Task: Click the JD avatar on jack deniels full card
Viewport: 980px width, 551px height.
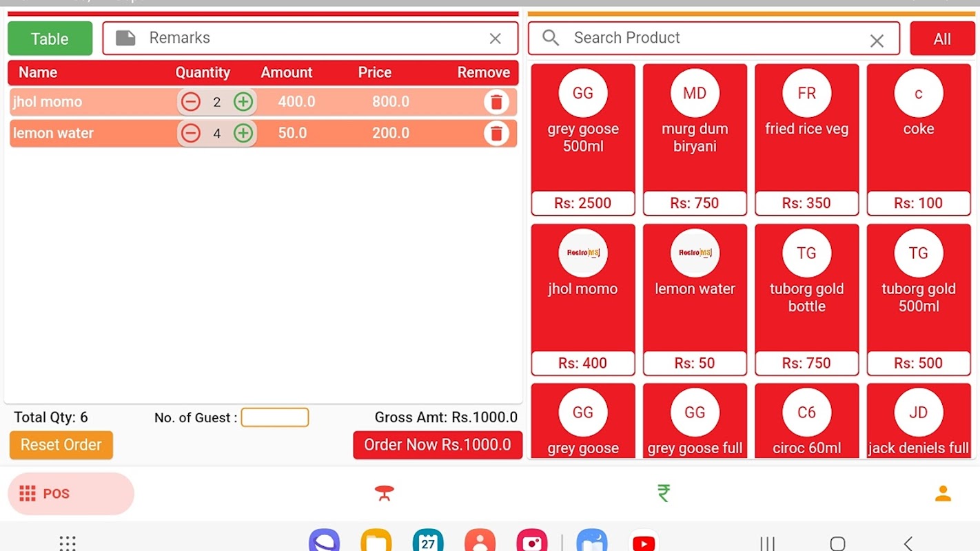Action: pos(919,413)
